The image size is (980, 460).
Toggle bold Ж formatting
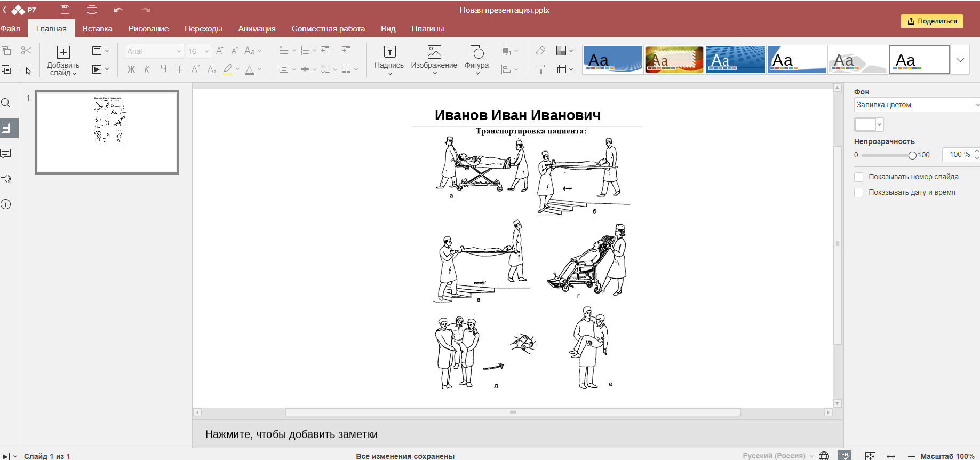pos(131,69)
